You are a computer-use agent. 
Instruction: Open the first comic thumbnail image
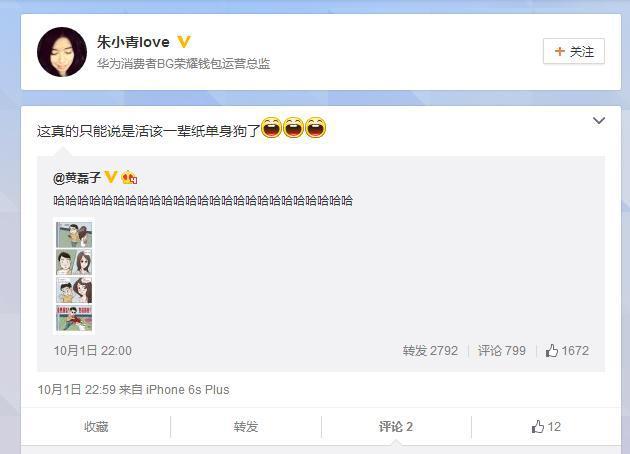pos(74,235)
